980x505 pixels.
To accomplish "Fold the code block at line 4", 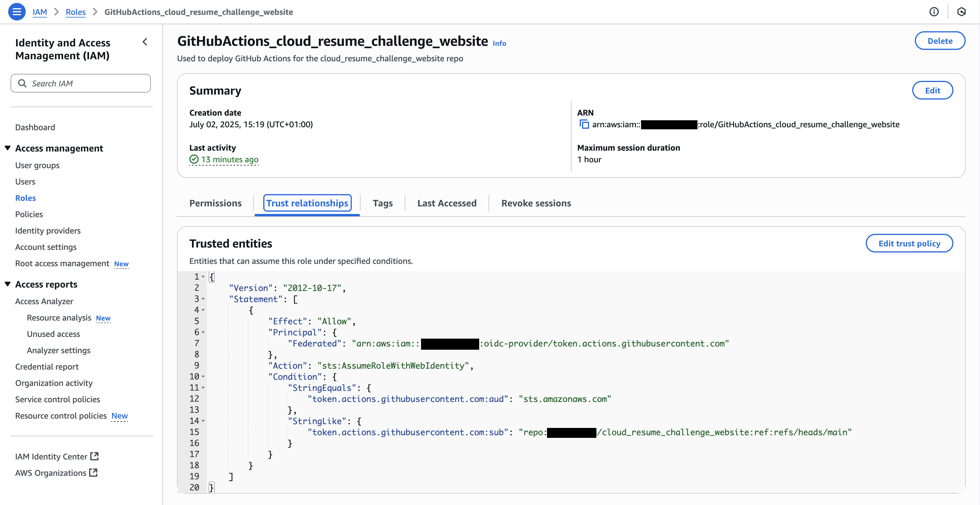I will coord(203,310).
